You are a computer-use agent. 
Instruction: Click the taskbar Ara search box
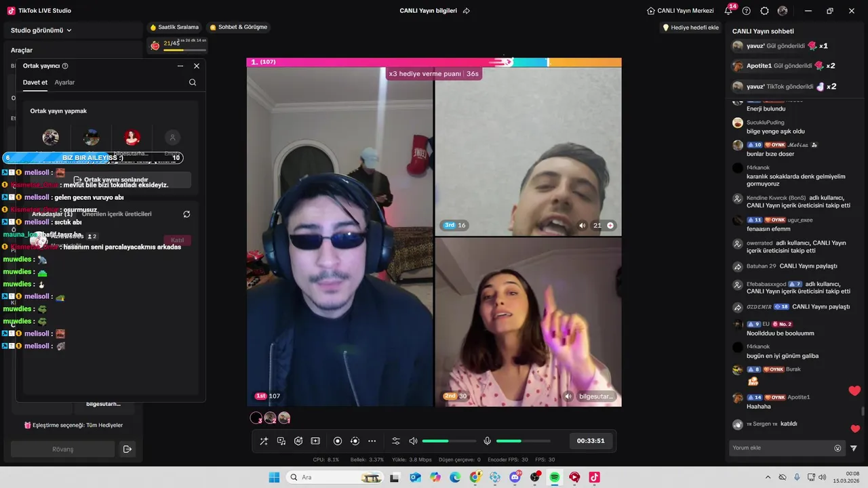pos(335,477)
